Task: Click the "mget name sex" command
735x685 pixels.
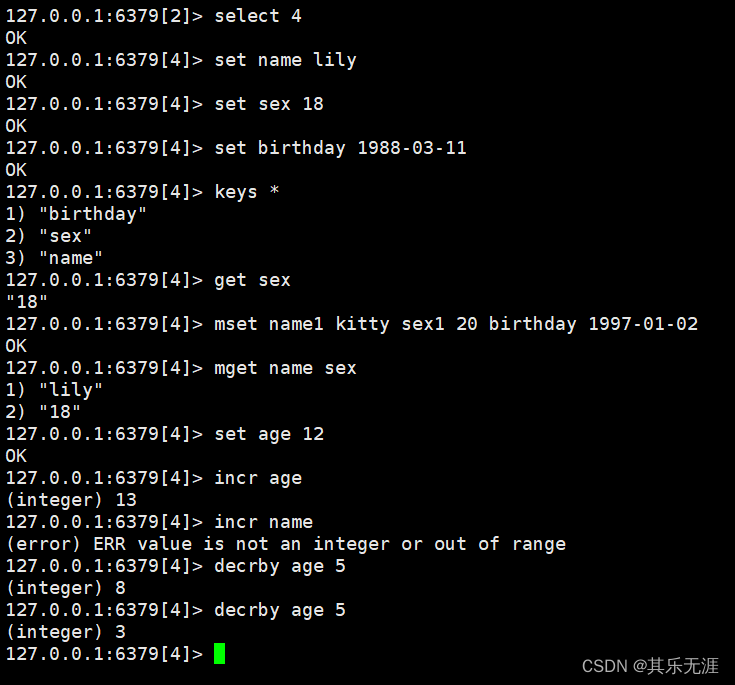Action: click(x=285, y=368)
